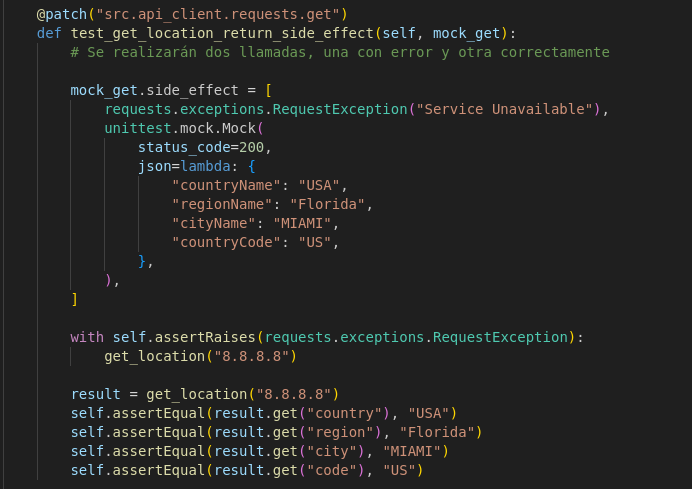Click the with keyword
The image size is (692, 489).
[87, 337]
